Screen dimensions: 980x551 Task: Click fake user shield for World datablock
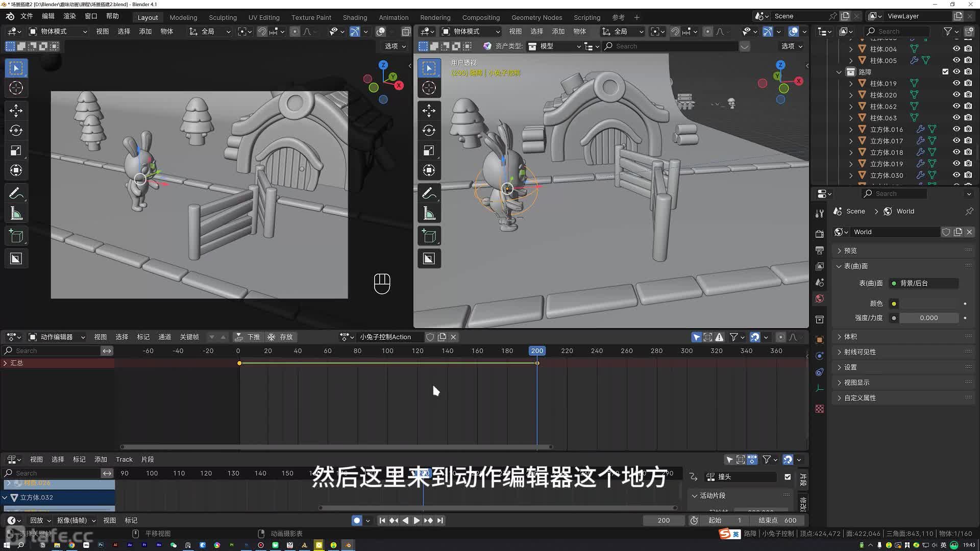point(946,232)
